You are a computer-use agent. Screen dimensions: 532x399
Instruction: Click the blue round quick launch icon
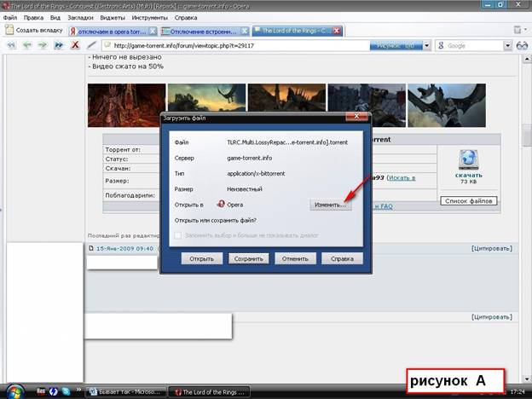click(x=53, y=391)
